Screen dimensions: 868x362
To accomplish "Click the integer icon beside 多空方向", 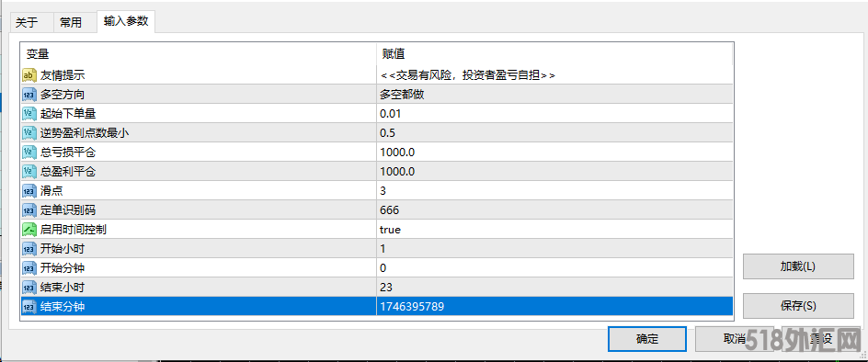I will [x=29, y=94].
